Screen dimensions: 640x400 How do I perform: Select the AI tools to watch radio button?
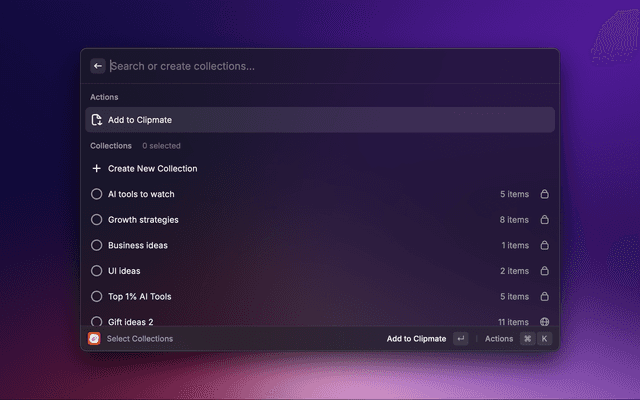point(97,194)
